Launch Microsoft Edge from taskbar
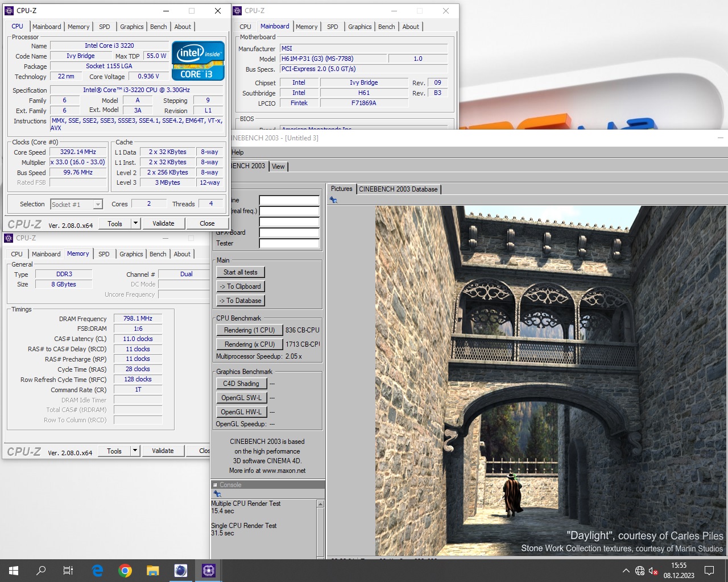This screenshot has height=582, width=728. (97, 571)
